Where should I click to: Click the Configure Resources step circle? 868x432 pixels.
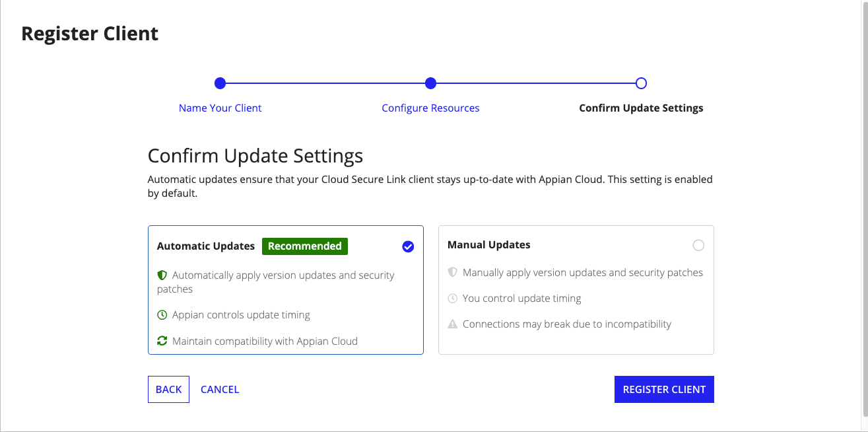[430, 83]
